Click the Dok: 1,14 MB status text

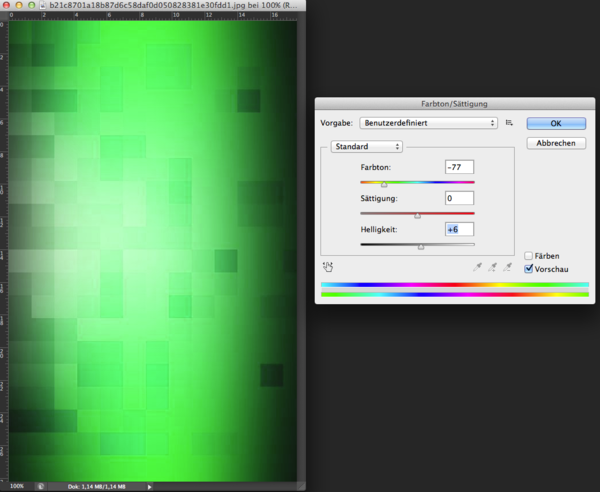96,487
